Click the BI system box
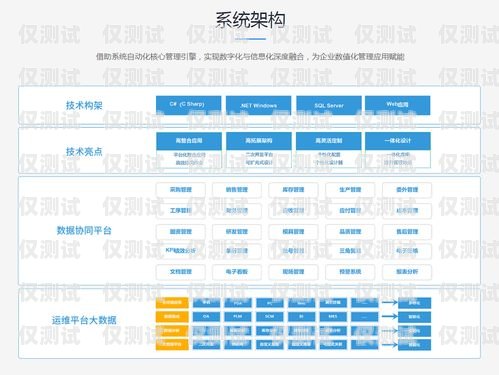This screenshot has width=499, height=375. [301, 317]
